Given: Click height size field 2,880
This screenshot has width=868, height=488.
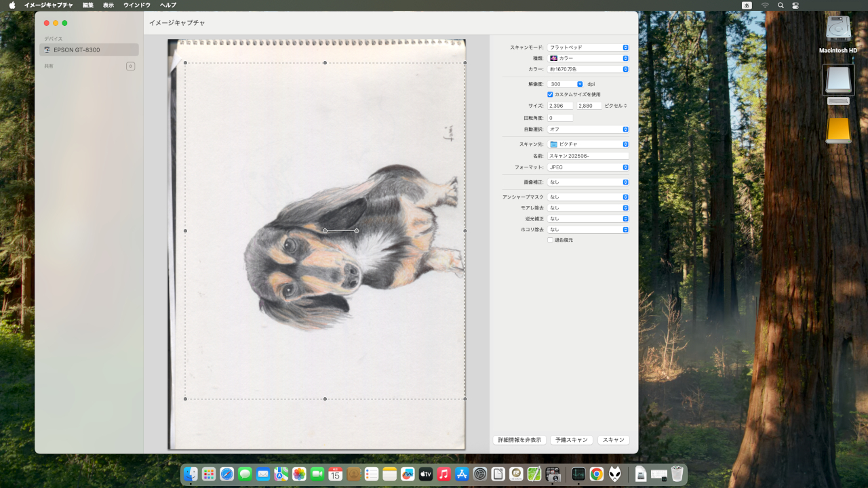Looking at the screenshot, I should click(589, 106).
